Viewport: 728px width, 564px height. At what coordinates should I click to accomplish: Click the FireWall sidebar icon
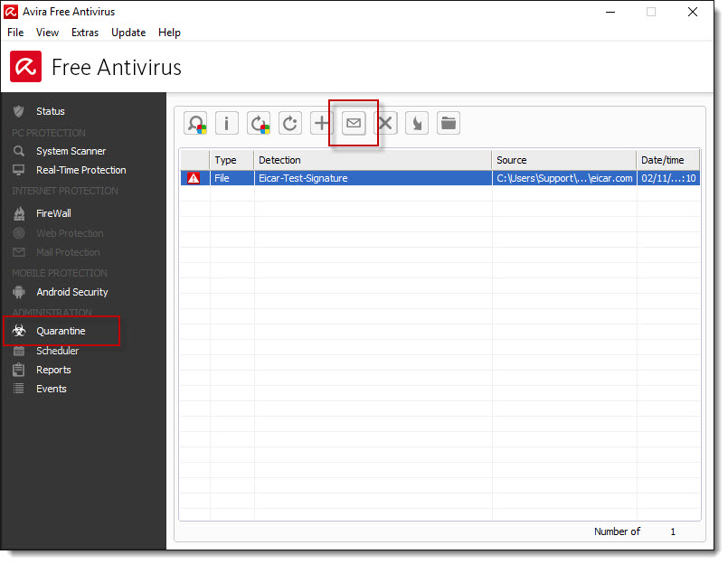[x=19, y=213]
